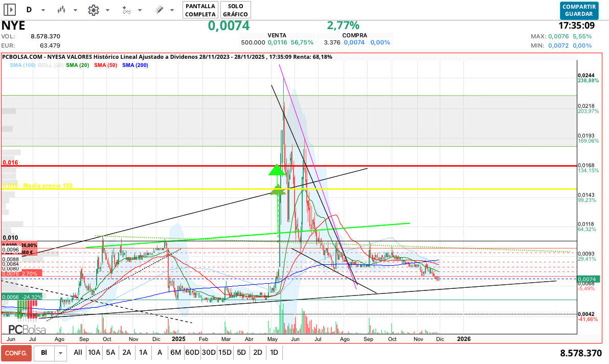Expand the dropdown arrow next to BI

click(61, 353)
